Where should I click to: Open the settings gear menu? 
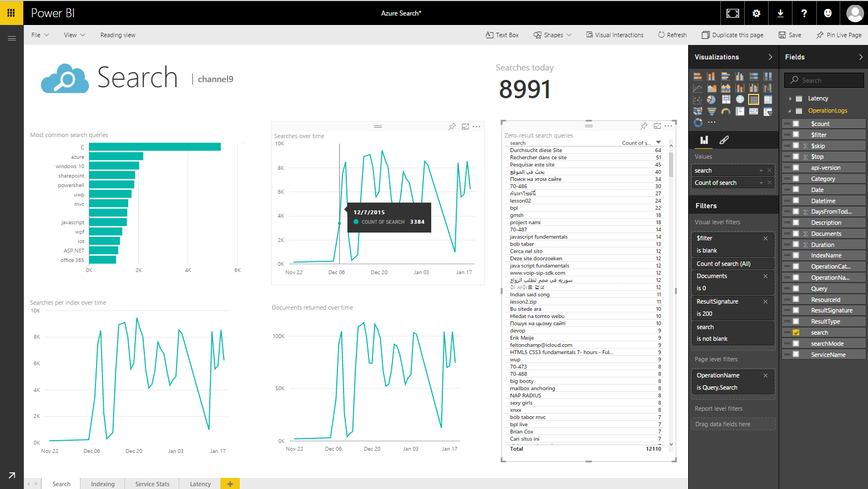point(756,13)
